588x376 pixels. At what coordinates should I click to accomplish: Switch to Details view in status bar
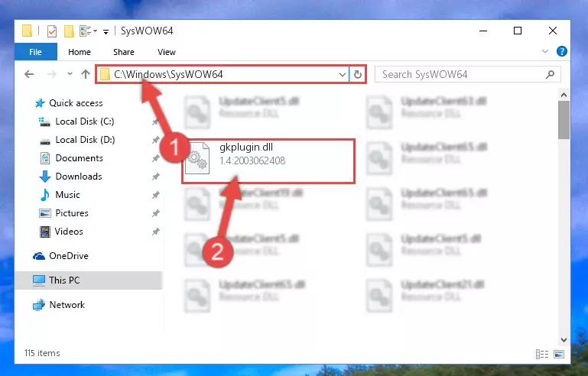(x=542, y=354)
